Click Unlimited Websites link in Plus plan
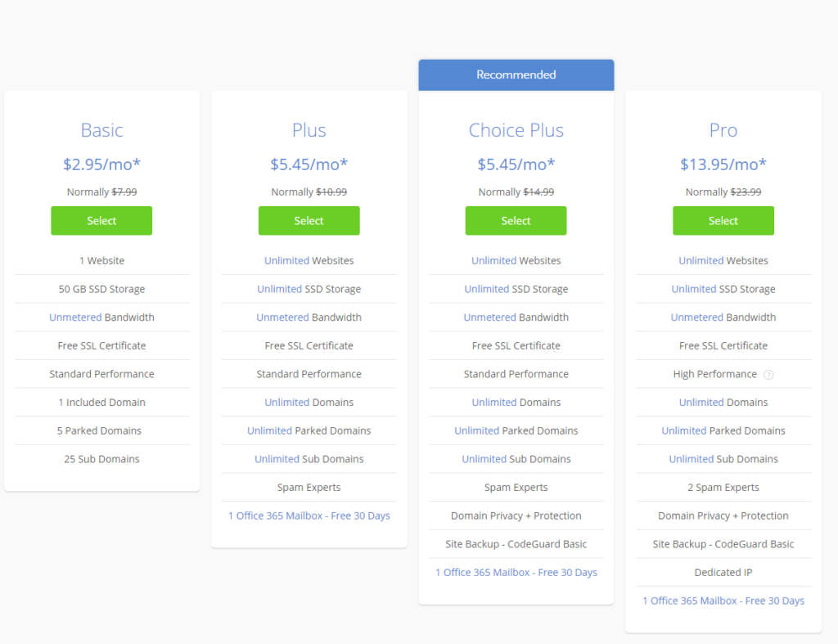 (x=286, y=261)
